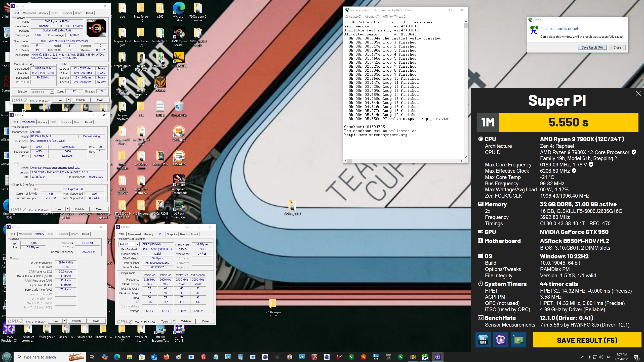Click the yellow SAVE RESULT (F6) button

pos(587,340)
